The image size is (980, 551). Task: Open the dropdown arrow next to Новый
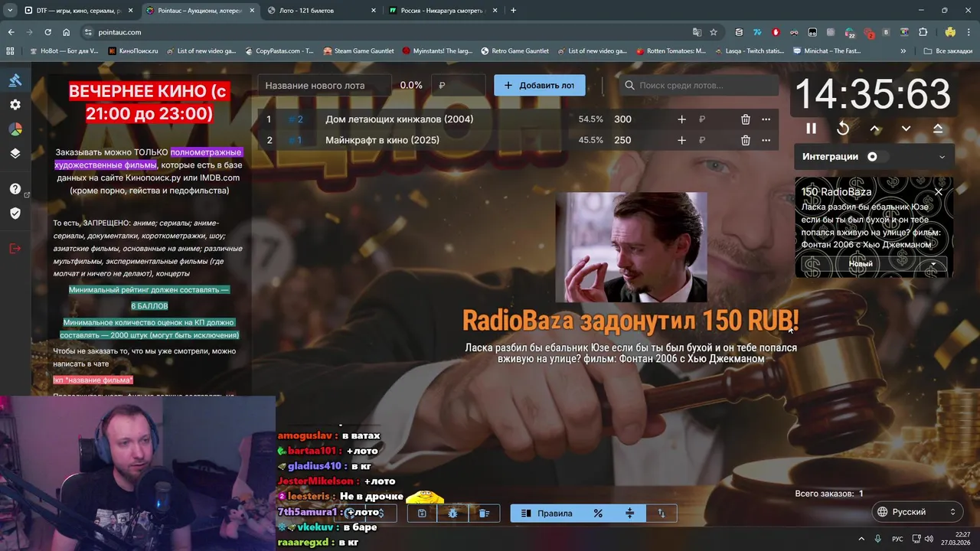pos(933,264)
